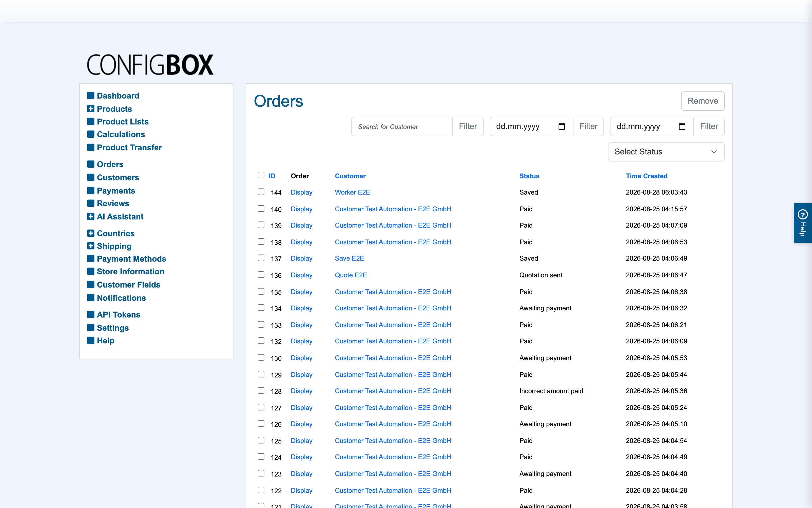Check the box for order 144

click(x=261, y=192)
